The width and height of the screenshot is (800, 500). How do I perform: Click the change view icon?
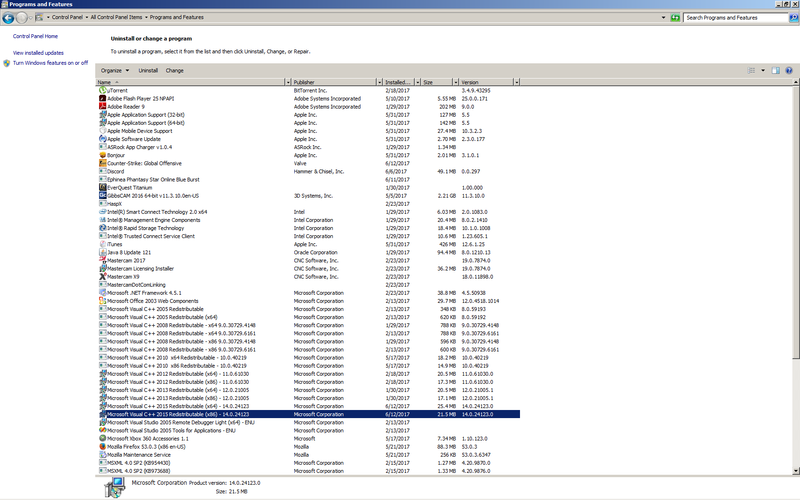[752, 70]
